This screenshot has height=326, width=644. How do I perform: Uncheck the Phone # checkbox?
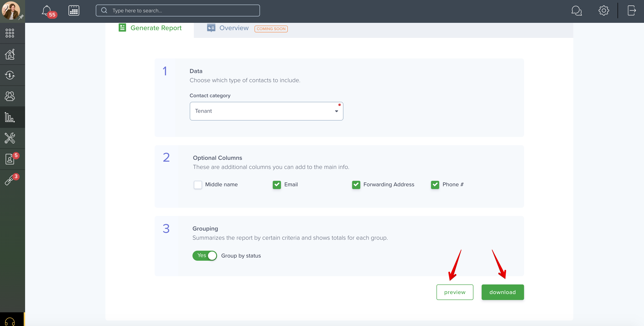pos(435,185)
